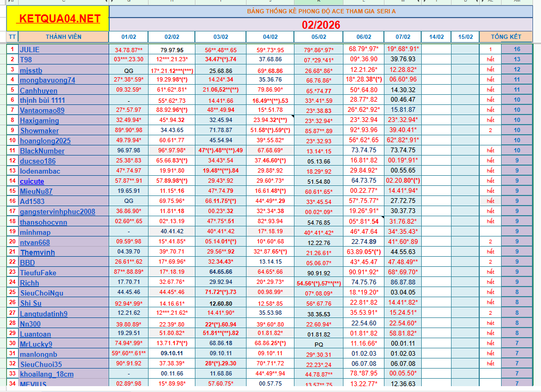This screenshot has height=392, width=541.
Task: Select the PQ cell in the MrLucky9 row
Action: (x=318, y=345)
